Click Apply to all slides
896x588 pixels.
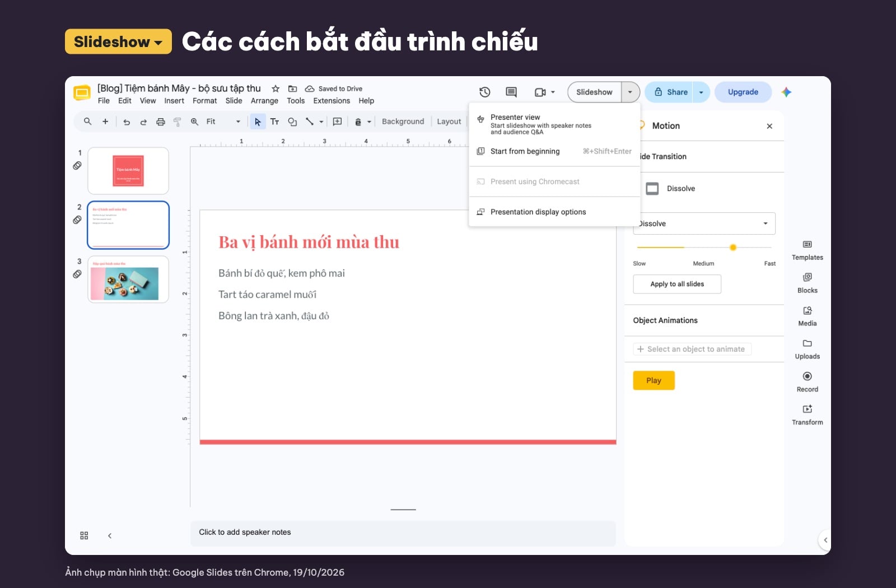click(x=677, y=284)
